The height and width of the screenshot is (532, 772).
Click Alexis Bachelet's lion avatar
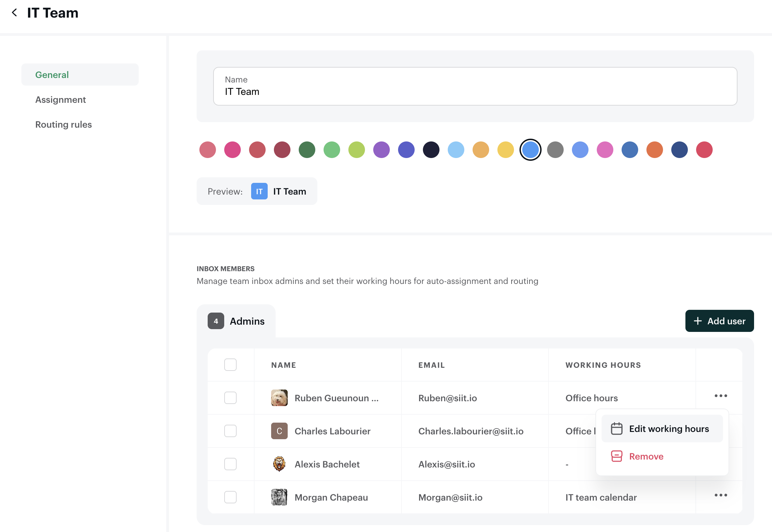(x=279, y=464)
